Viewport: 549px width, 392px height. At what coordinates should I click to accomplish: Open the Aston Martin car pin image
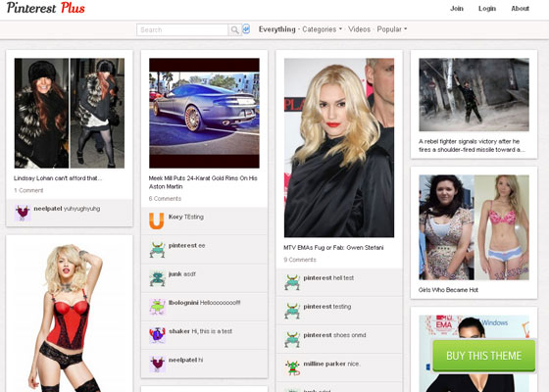204,113
